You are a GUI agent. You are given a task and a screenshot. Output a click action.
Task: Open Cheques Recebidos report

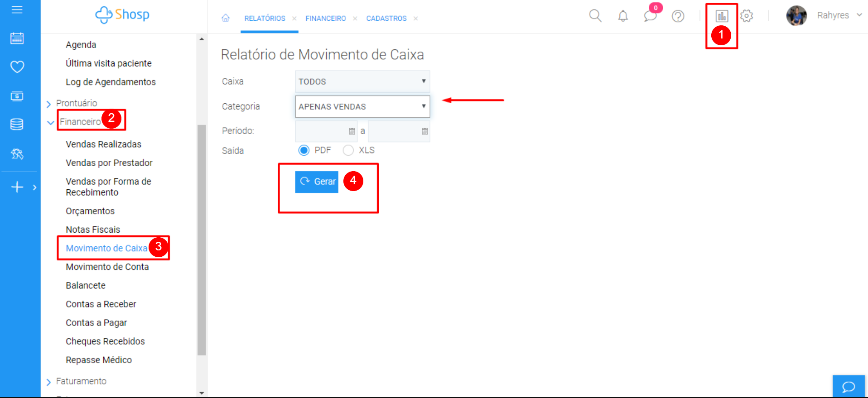(x=105, y=341)
